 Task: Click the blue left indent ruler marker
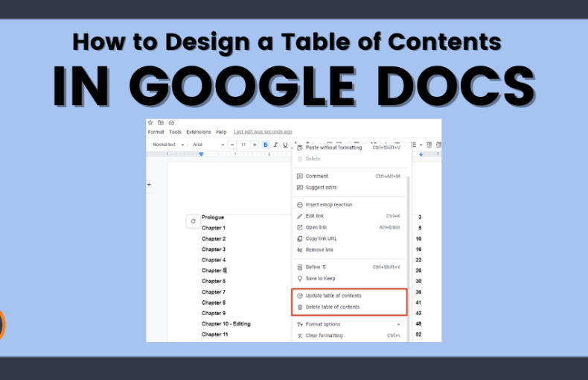(x=201, y=153)
